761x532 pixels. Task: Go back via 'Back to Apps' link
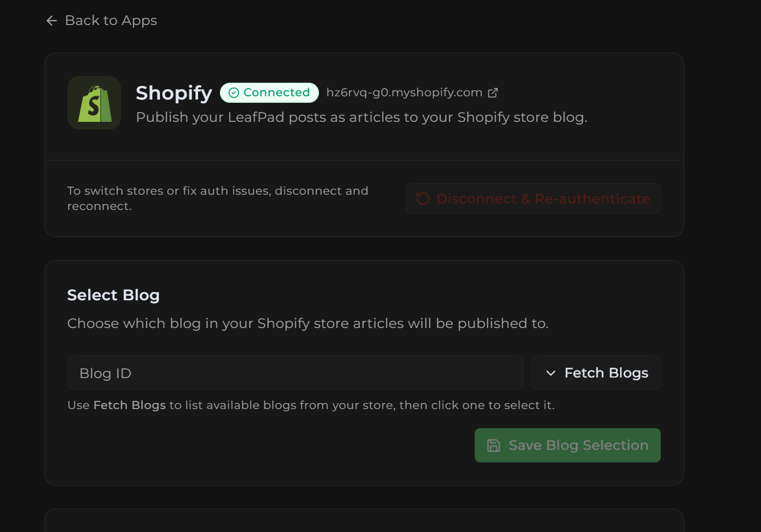(x=101, y=21)
